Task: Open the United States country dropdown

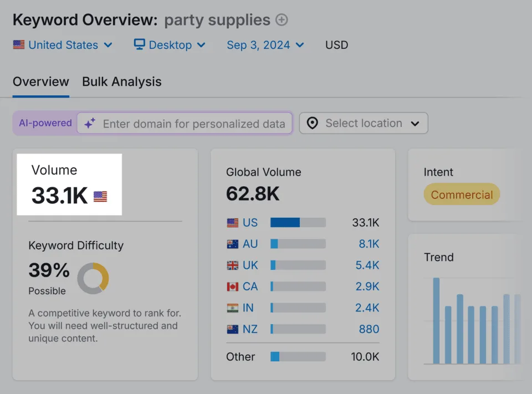Action: 63,45
